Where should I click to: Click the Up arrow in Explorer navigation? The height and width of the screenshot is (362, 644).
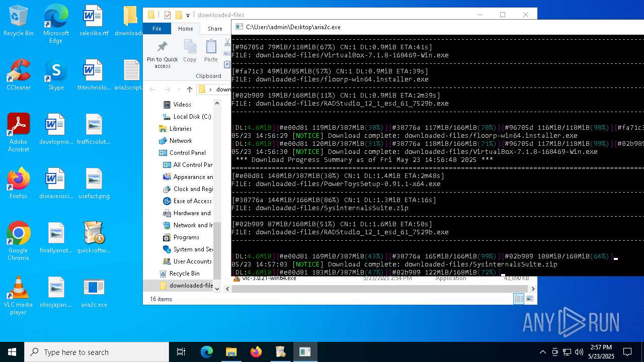pos(189,89)
